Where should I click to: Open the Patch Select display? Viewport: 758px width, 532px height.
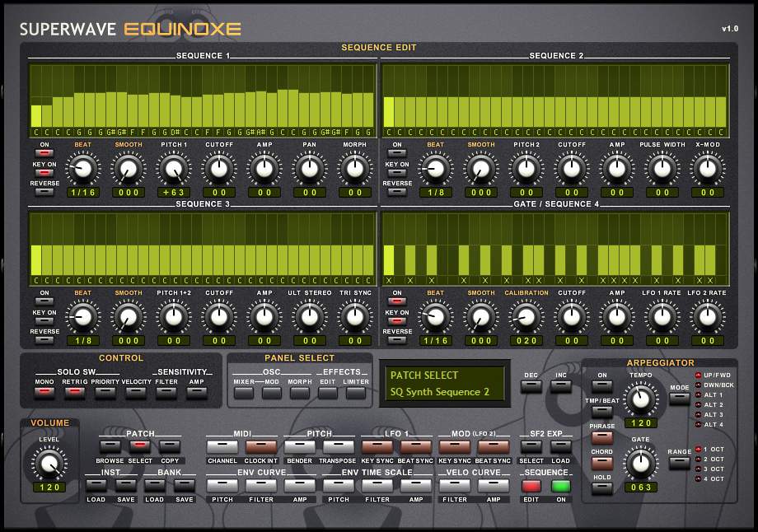click(444, 384)
